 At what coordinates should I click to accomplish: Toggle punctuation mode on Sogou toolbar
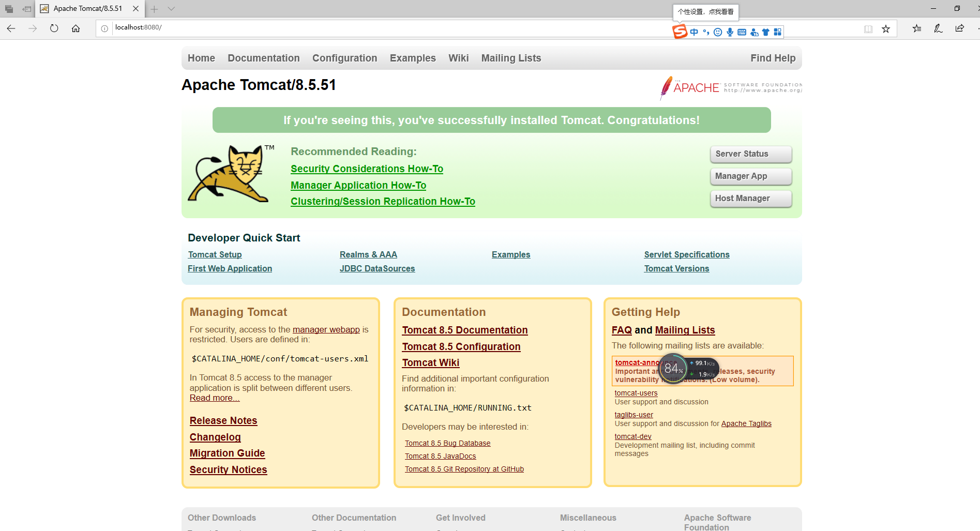706,32
